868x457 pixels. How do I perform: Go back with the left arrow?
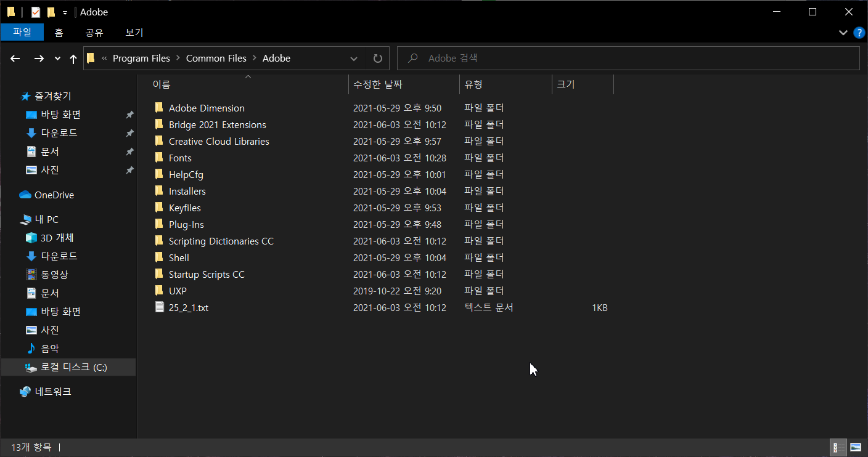[x=15, y=59]
